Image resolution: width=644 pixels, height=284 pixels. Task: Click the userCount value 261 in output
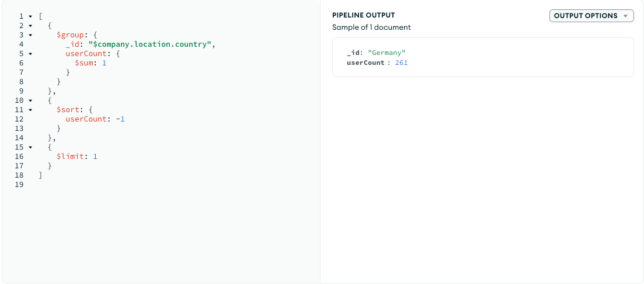(401, 63)
